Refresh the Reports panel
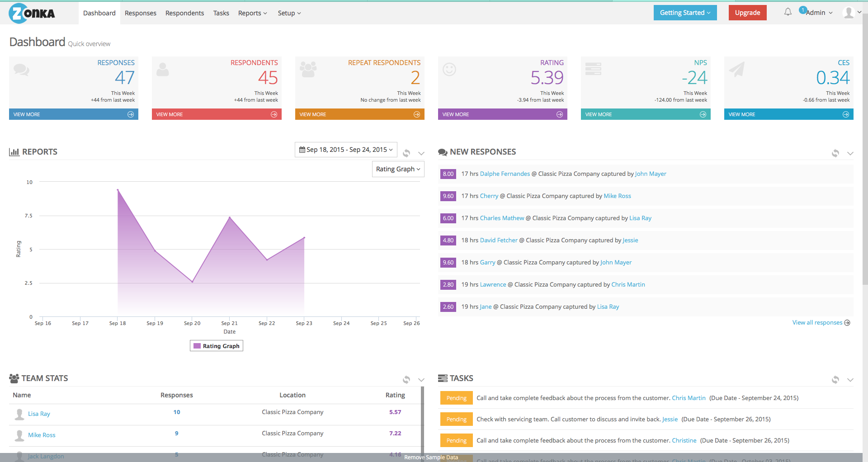Image resolution: width=868 pixels, height=462 pixels. pyautogui.click(x=406, y=153)
